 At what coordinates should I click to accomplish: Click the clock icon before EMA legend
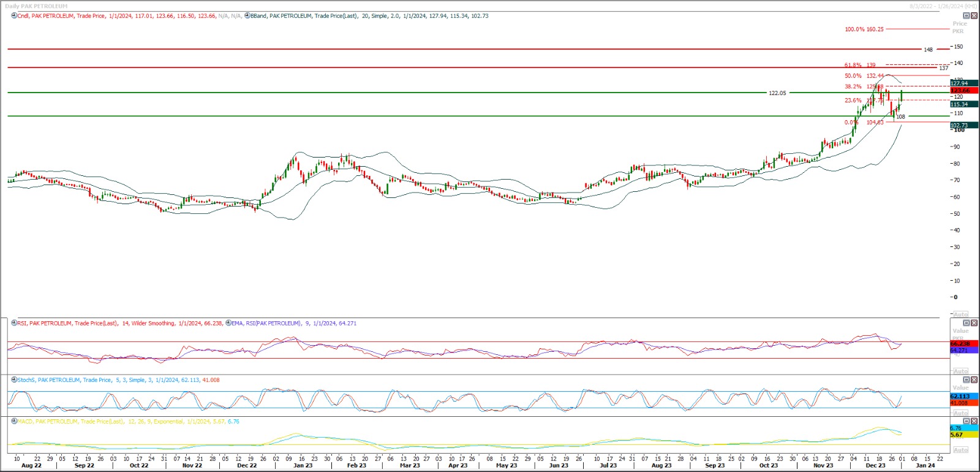click(x=229, y=323)
